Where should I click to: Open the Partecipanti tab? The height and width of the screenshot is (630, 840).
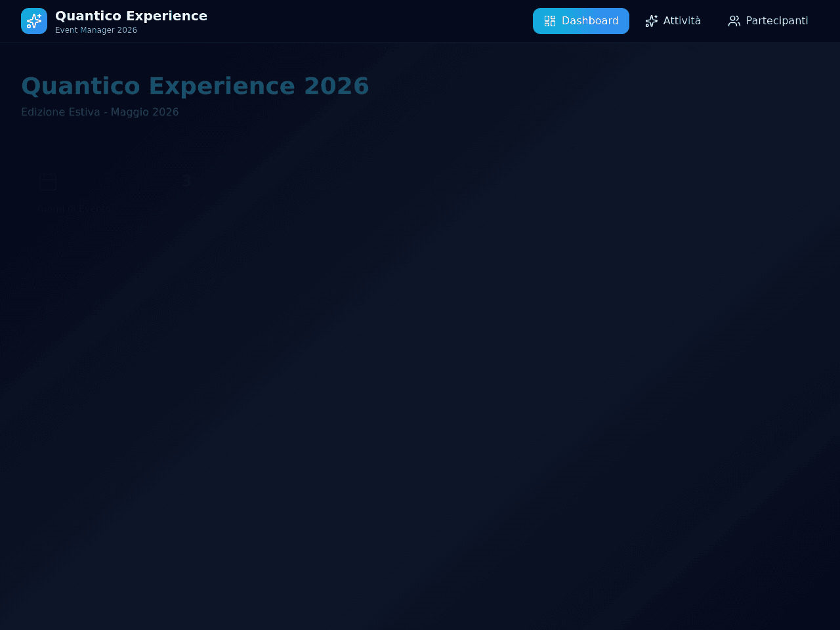coord(768,21)
